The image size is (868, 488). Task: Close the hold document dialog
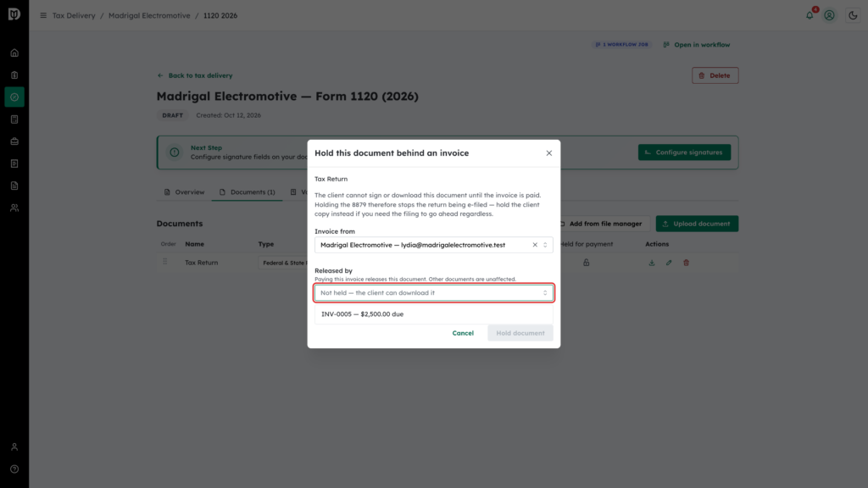tap(549, 153)
